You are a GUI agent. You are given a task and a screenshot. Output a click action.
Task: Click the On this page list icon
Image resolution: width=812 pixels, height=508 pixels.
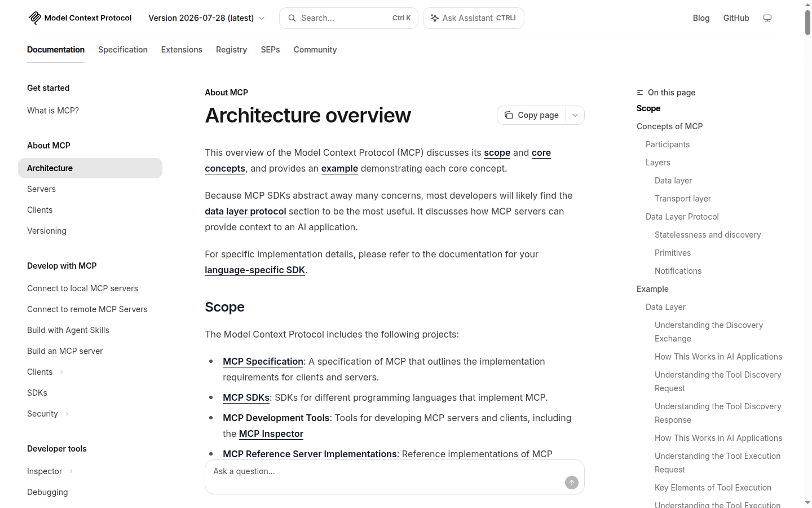(x=640, y=93)
